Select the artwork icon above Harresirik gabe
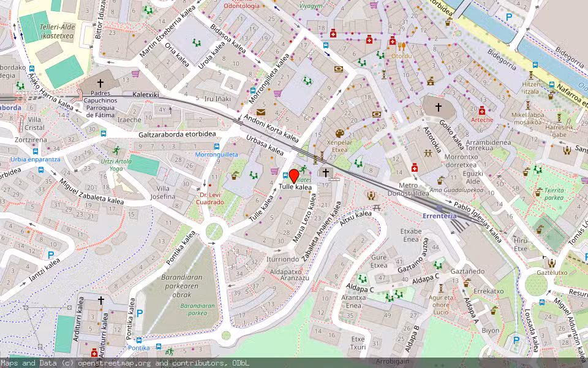This screenshot has height=368, width=588. pyautogui.click(x=559, y=118)
